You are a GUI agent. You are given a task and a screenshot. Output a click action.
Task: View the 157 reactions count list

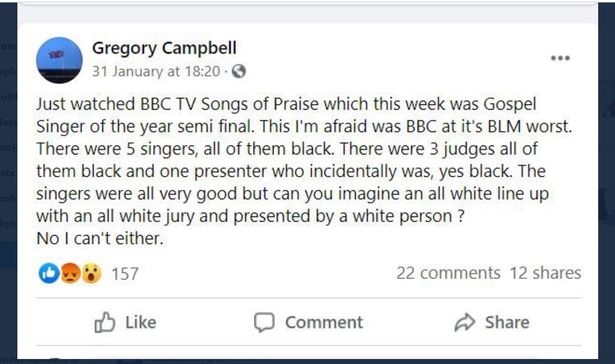(125, 274)
